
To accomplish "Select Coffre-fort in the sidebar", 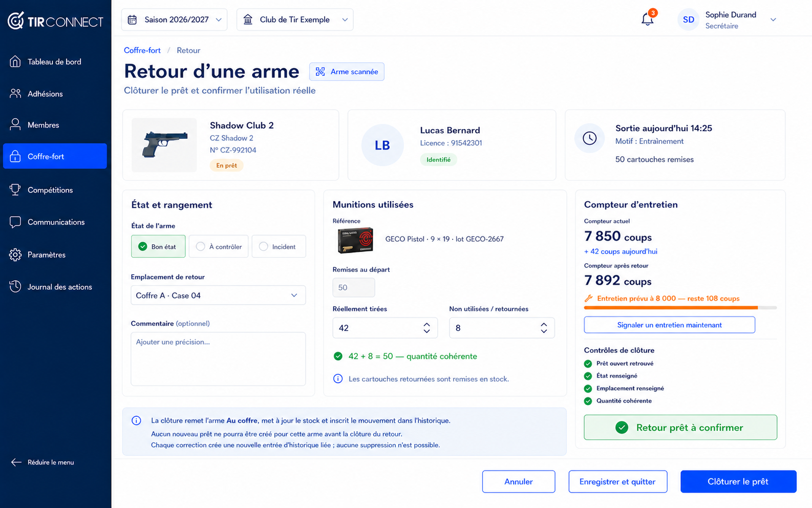I will (x=55, y=156).
